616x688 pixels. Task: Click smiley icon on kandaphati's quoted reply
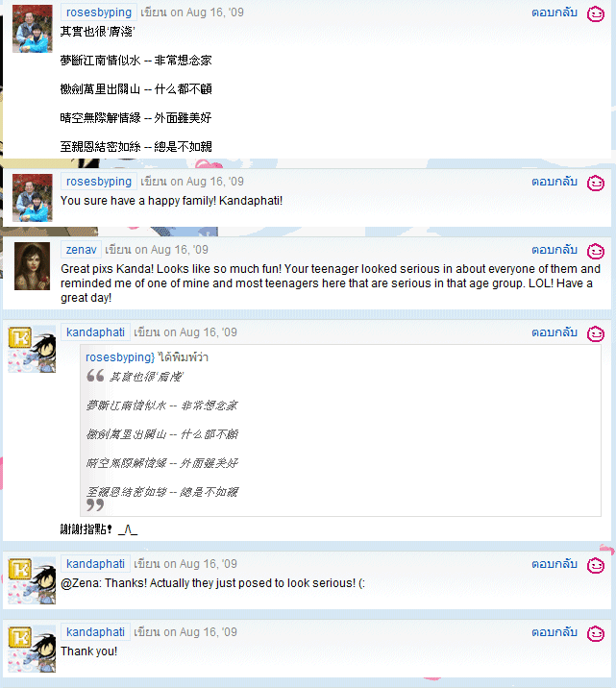coord(596,333)
